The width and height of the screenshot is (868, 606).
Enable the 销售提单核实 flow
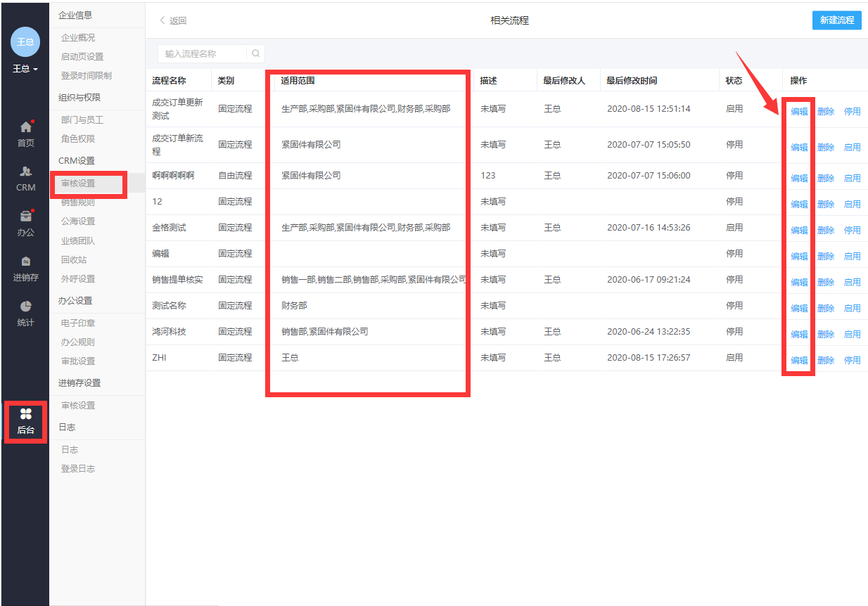pyautogui.click(x=853, y=283)
